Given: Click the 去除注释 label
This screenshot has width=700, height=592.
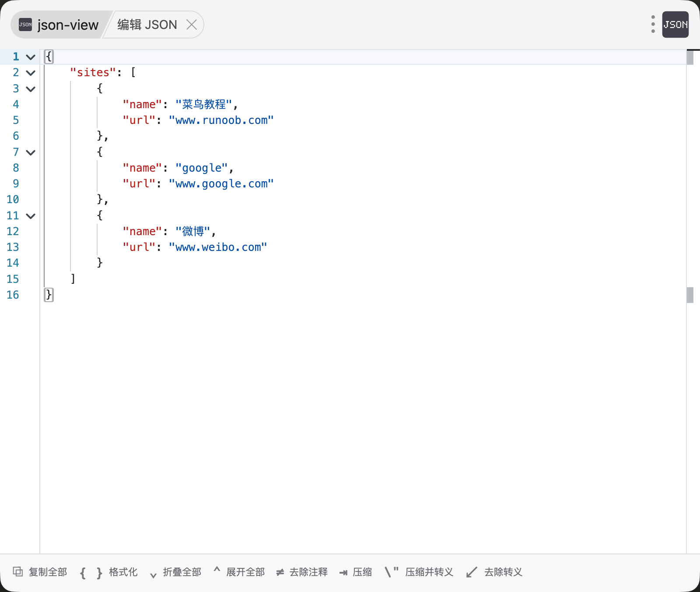Looking at the screenshot, I should point(308,572).
